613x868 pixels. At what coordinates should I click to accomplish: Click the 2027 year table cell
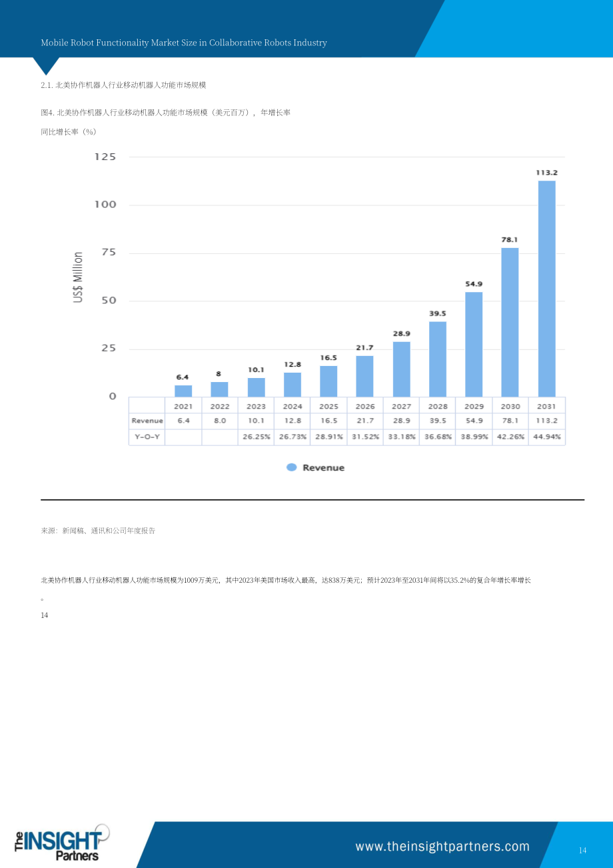pos(401,406)
